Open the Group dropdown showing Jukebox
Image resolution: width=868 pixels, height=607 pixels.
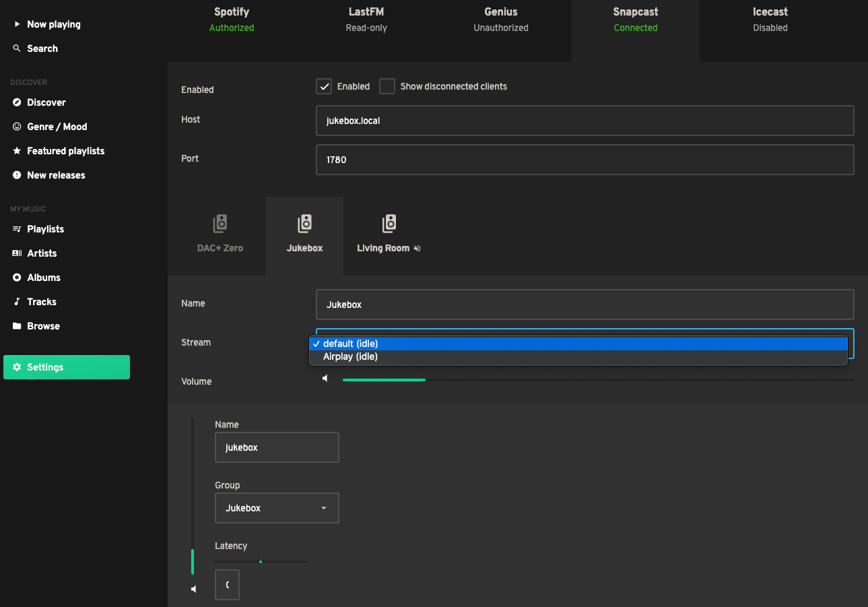coord(276,507)
